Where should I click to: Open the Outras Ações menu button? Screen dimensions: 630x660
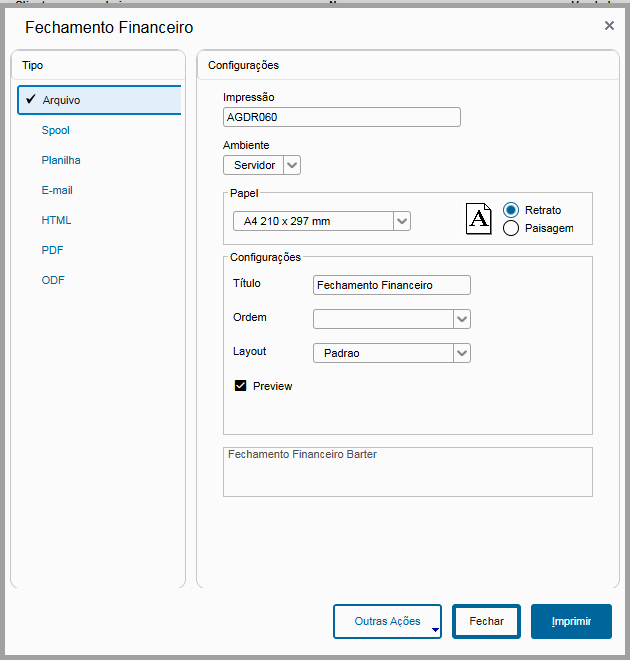point(388,621)
